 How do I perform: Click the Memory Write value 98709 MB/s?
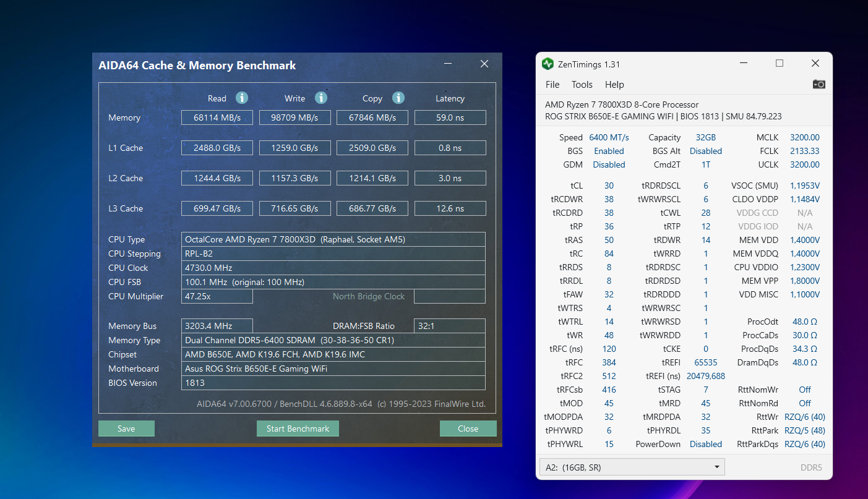(x=295, y=117)
